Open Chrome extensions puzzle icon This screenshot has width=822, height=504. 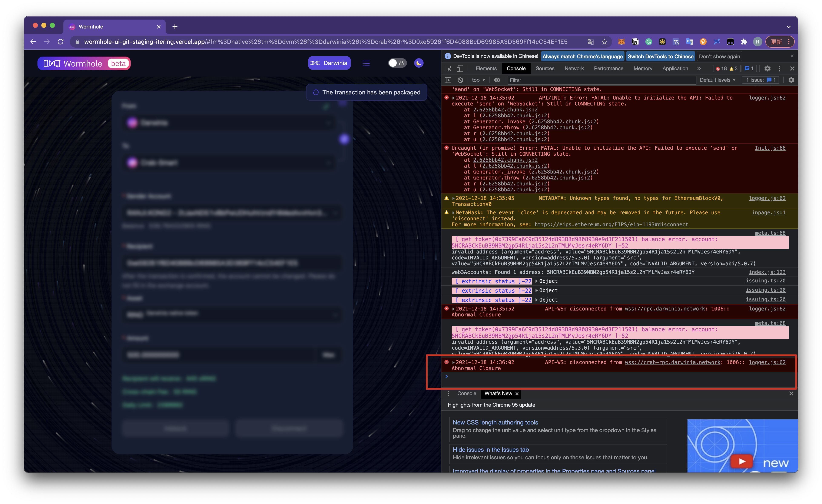pyautogui.click(x=744, y=42)
